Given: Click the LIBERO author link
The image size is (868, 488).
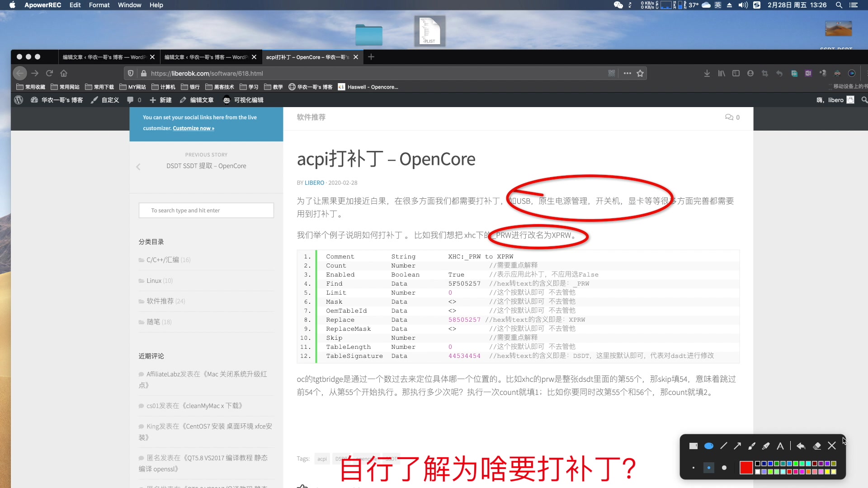Looking at the screenshot, I should click(314, 183).
